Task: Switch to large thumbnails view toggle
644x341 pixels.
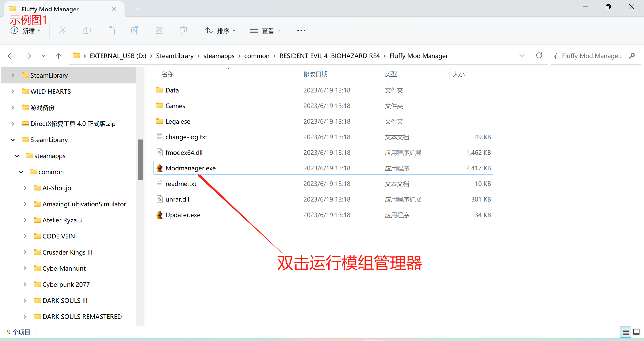Action: click(x=636, y=332)
